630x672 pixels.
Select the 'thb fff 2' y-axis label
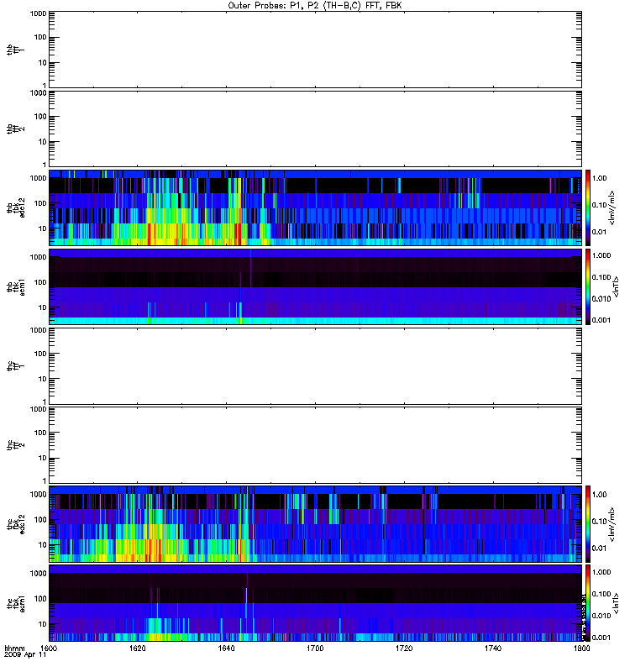[15, 129]
